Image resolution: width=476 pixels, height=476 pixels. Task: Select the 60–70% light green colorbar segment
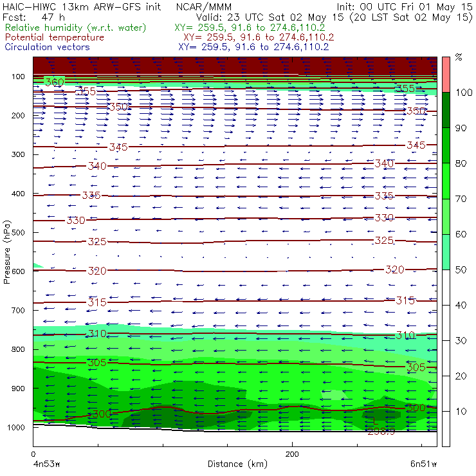click(x=446, y=216)
